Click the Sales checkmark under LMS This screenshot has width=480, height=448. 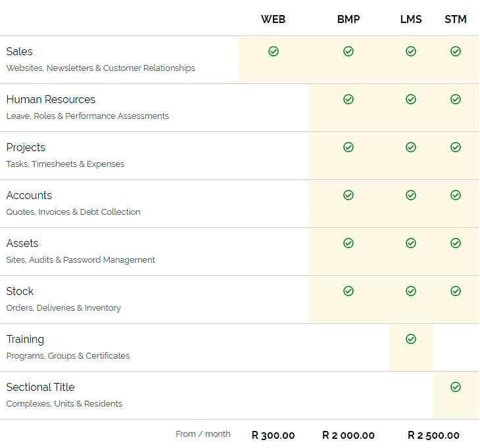pyautogui.click(x=411, y=51)
